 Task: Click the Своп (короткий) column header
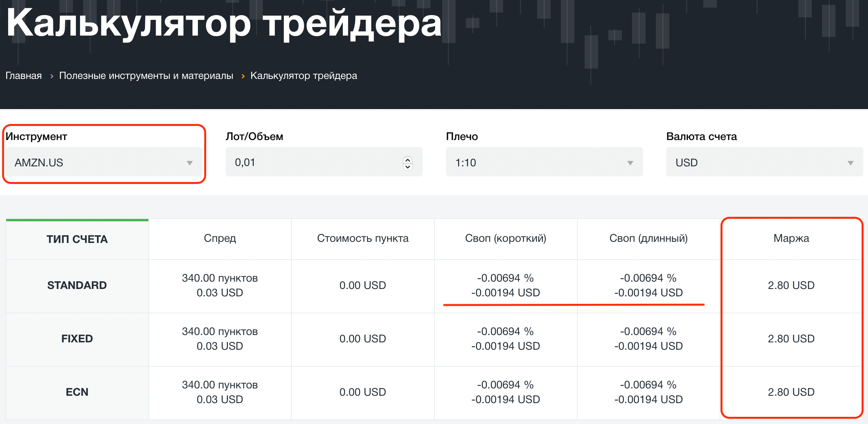(x=505, y=239)
